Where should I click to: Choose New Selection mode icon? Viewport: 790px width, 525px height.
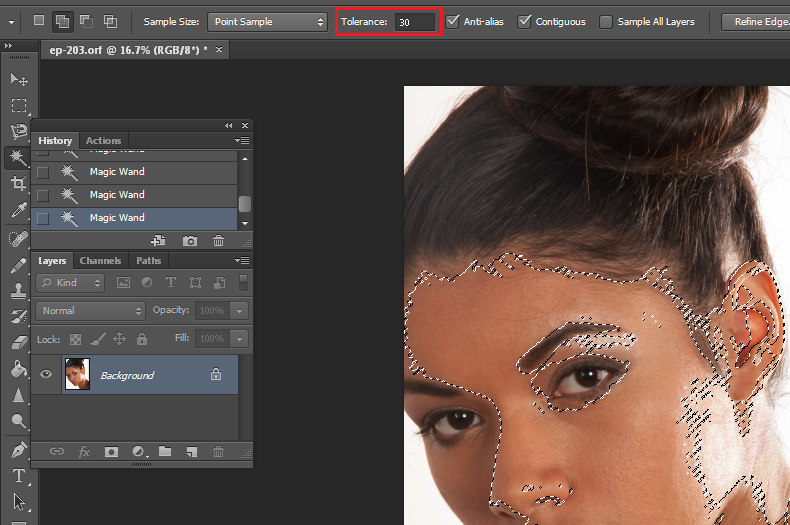(39, 21)
